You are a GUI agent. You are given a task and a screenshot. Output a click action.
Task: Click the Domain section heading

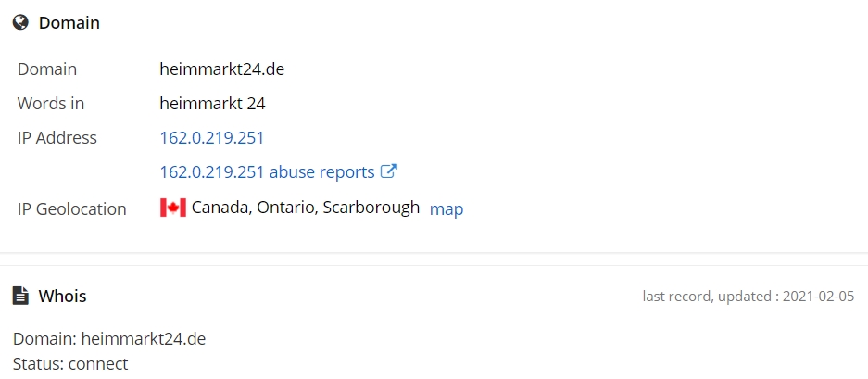click(69, 23)
